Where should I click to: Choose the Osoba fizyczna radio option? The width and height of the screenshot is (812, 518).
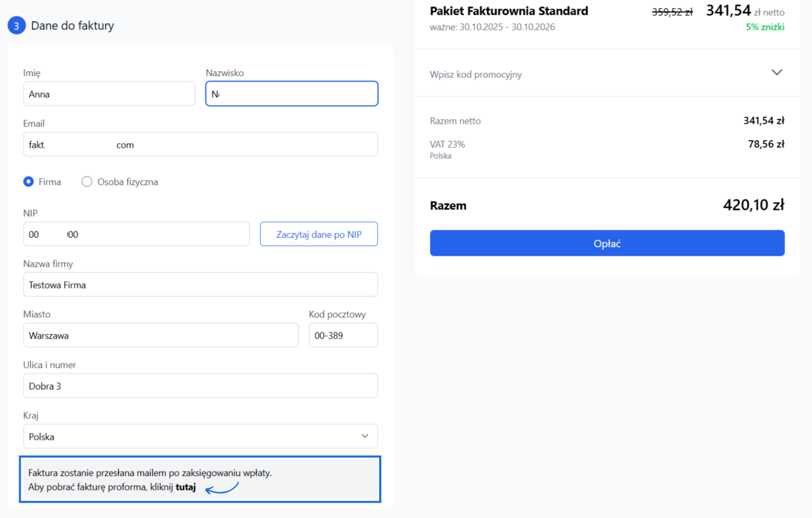(x=87, y=182)
